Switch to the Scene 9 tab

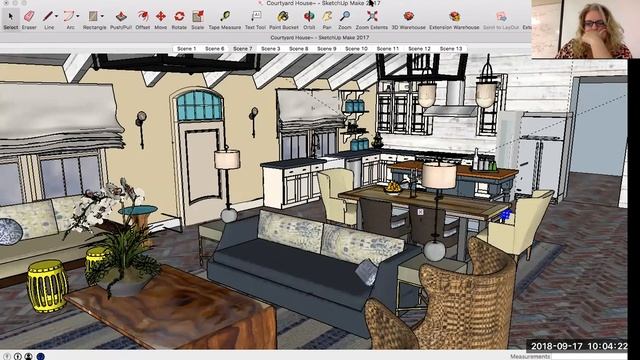click(x=327, y=49)
